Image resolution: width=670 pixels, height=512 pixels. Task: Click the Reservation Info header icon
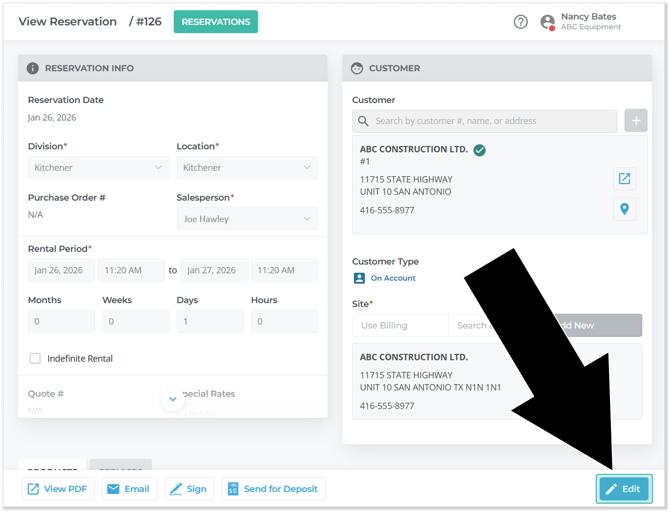coord(33,68)
